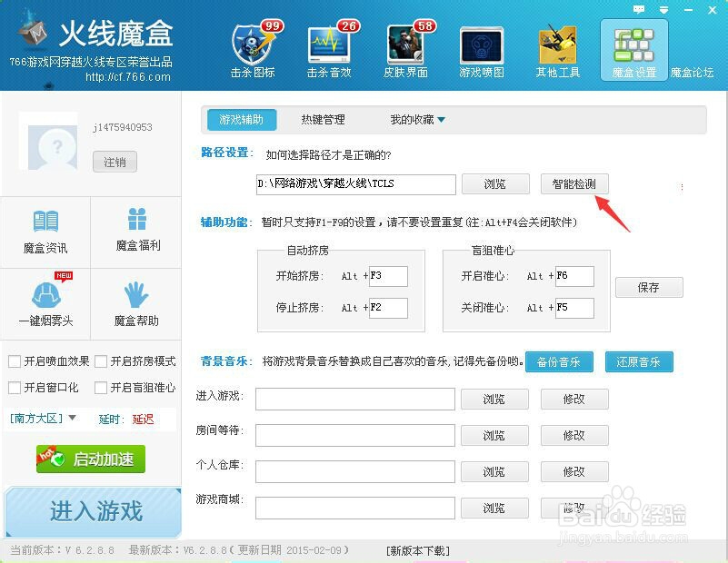Open the 击杀图标 kill icon section
The height and width of the screenshot is (563, 728).
coord(254,50)
